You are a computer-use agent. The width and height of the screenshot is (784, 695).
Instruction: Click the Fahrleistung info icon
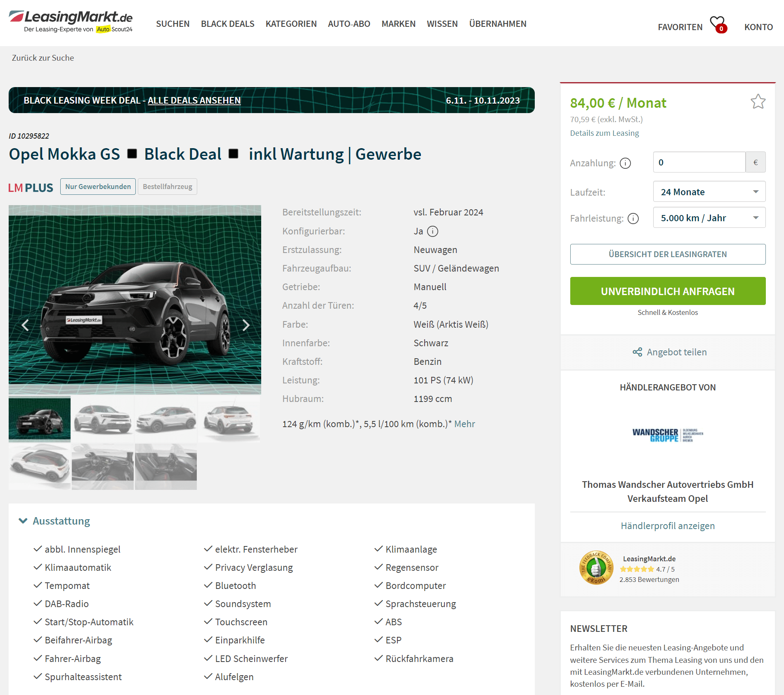(633, 218)
